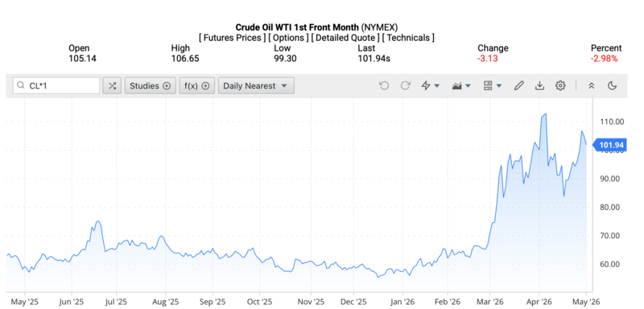Click the Jun '25 date axis label
Screen dimensions: 644x309
[72, 302]
